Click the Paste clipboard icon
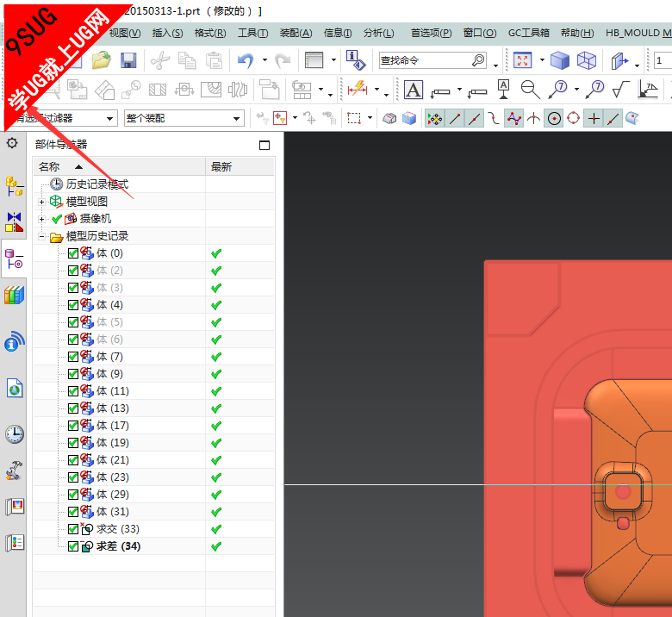 (x=214, y=60)
